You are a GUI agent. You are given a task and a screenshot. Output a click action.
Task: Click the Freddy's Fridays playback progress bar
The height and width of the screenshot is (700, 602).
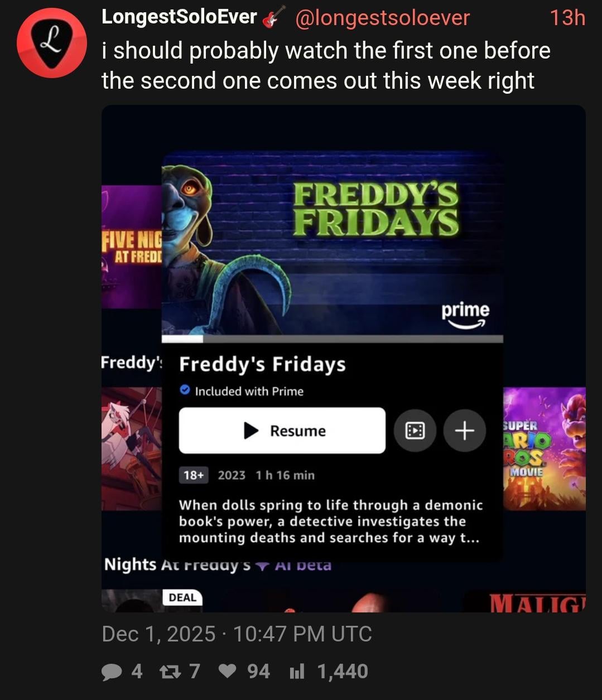tap(332, 339)
